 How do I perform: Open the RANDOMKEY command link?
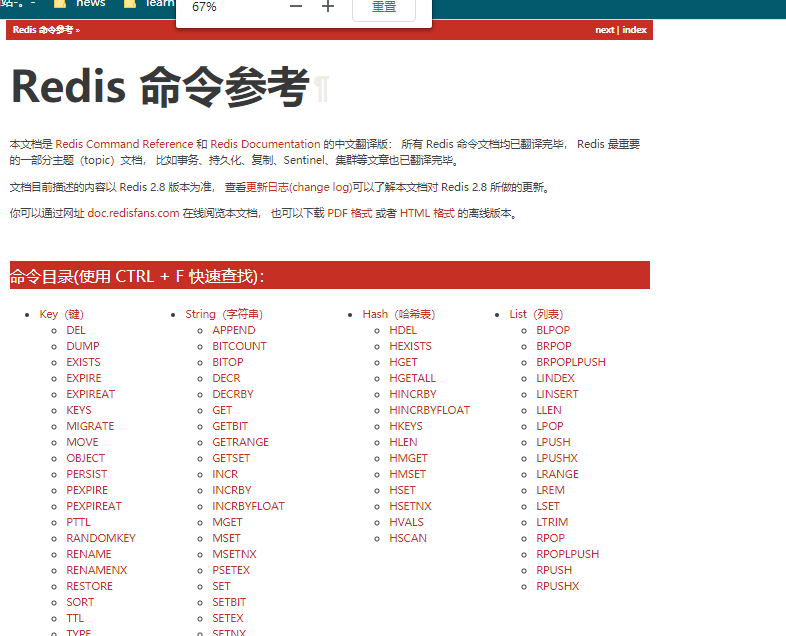coord(101,539)
